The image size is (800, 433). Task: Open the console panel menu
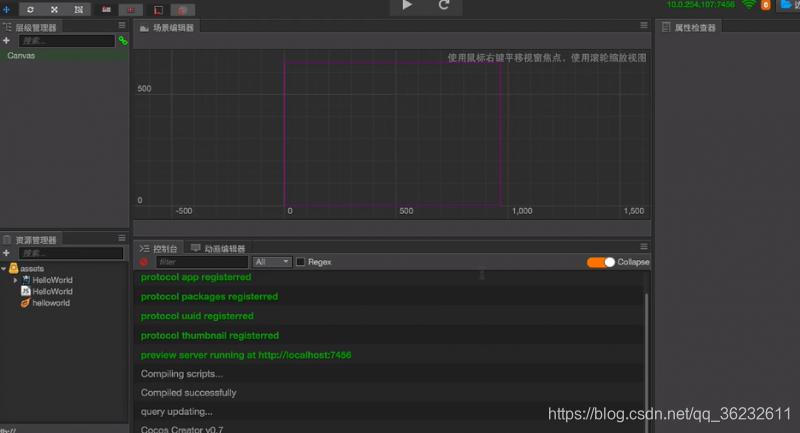click(644, 246)
